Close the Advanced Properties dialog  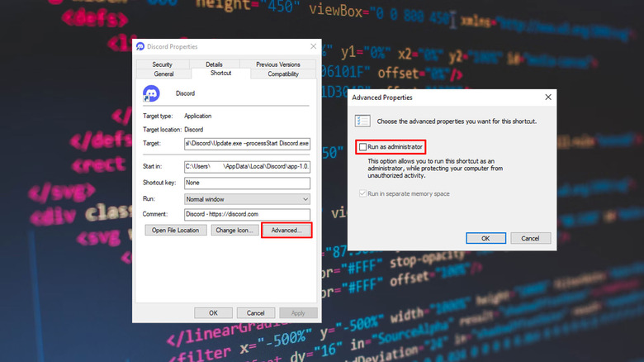(548, 97)
